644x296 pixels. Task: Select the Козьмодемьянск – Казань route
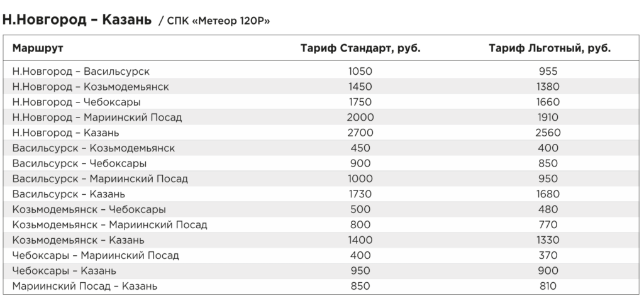[x=79, y=240]
